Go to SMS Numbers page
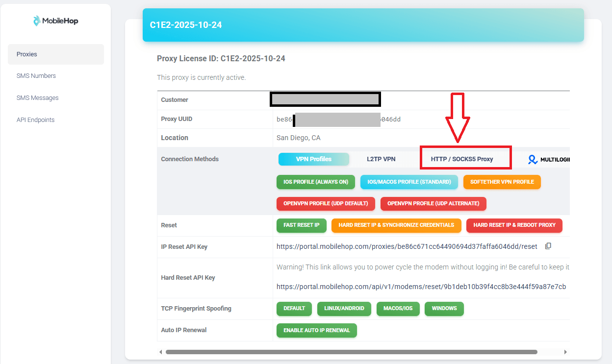612x364 pixels. [x=36, y=76]
